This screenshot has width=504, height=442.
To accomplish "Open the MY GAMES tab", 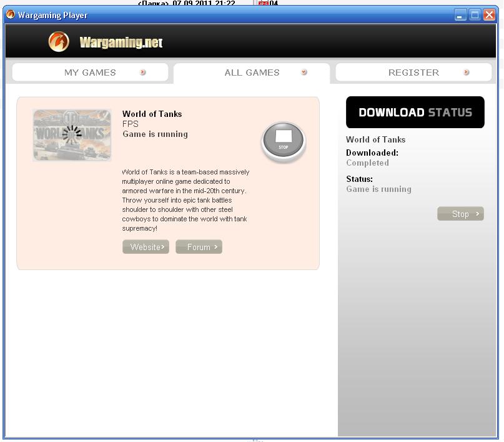I will (x=90, y=73).
